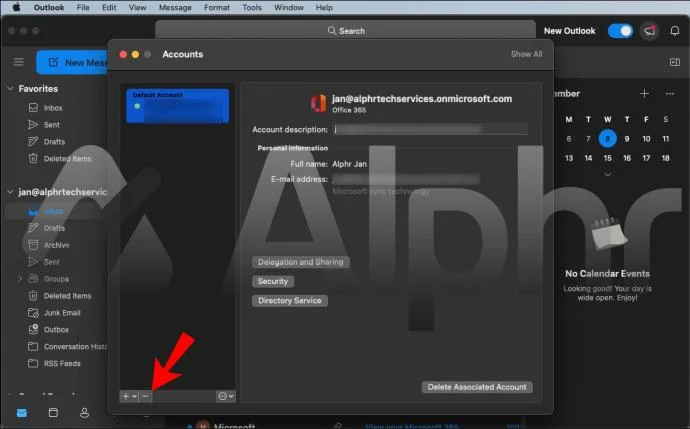Click Show All in Accounts window
Image resolution: width=690 pixels, height=429 pixels.
(x=526, y=54)
